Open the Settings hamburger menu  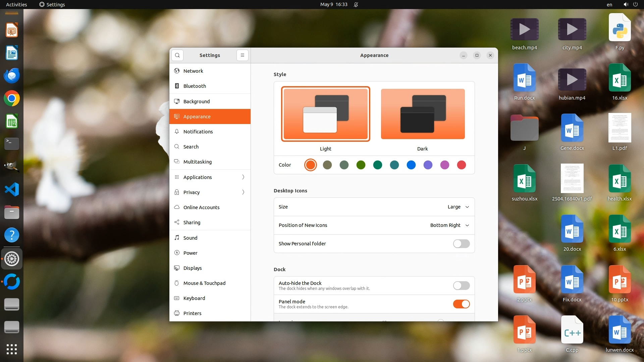click(x=243, y=55)
